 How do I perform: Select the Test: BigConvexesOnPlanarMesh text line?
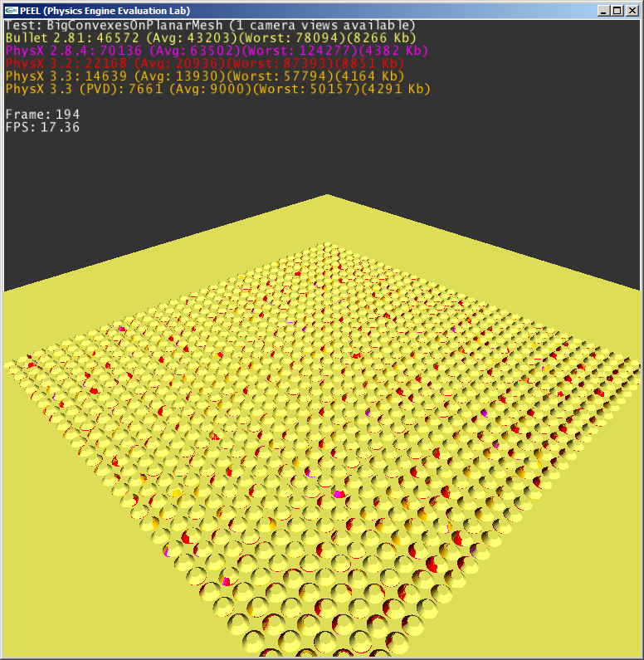click(x=210, y=25)
